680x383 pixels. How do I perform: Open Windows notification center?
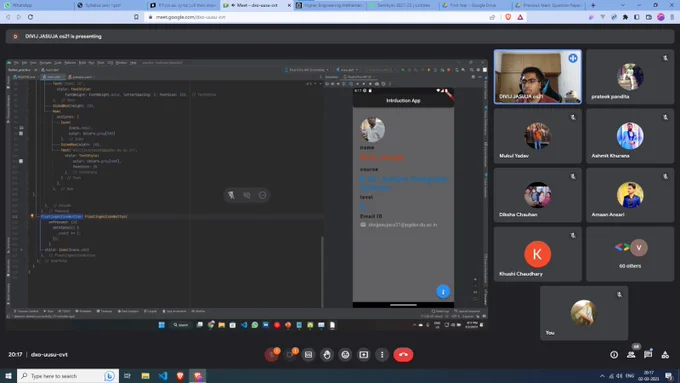pyautogui.click(x=670, y=376)
